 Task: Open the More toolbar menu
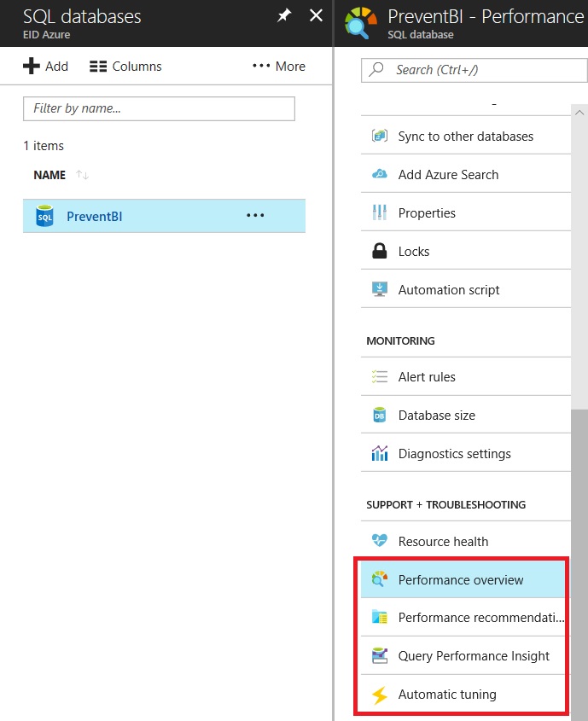click(x=279, y=67)
